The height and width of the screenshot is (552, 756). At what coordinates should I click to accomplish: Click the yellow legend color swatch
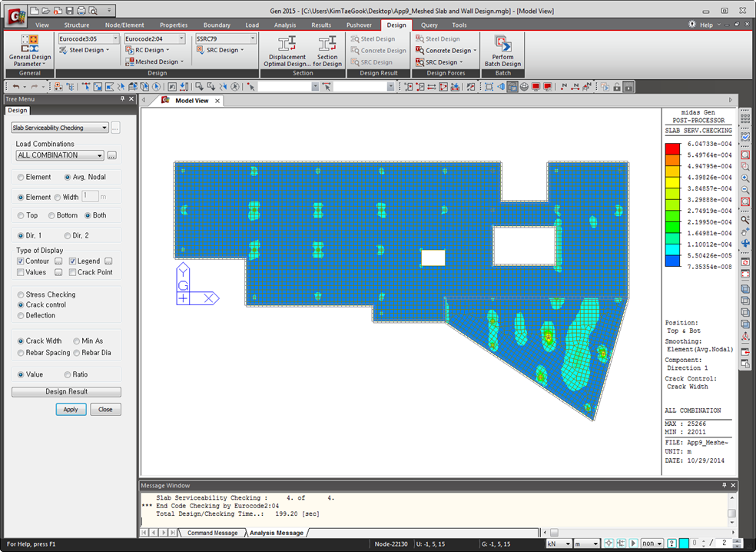[x=672, y=182]
